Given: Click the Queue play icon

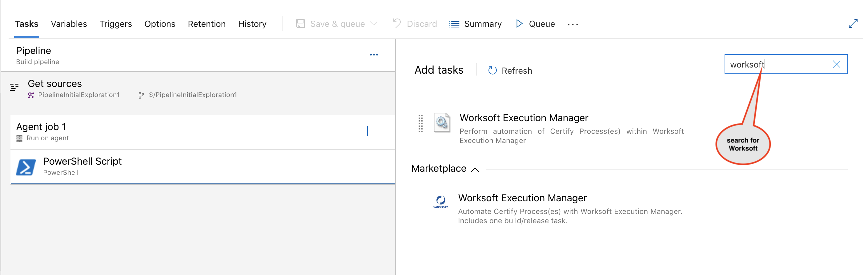Looking at the screenshot, I should click(x=519, y=24).
